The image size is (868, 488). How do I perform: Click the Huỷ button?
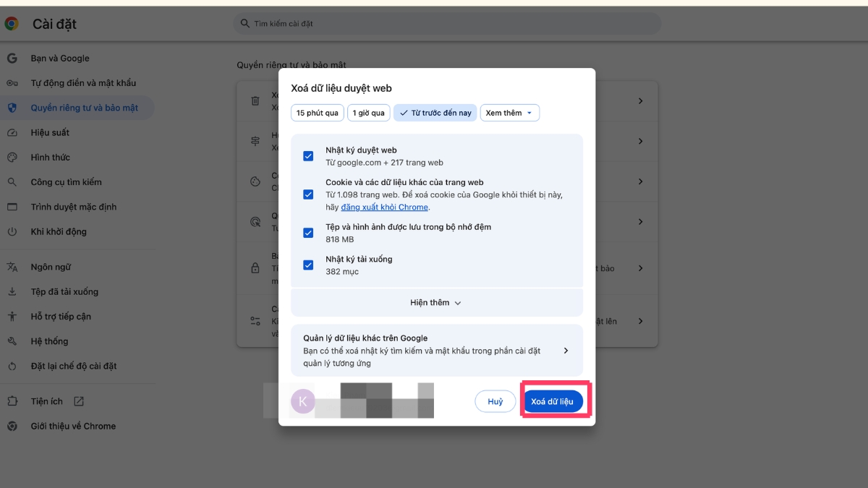tap(495, 401)
